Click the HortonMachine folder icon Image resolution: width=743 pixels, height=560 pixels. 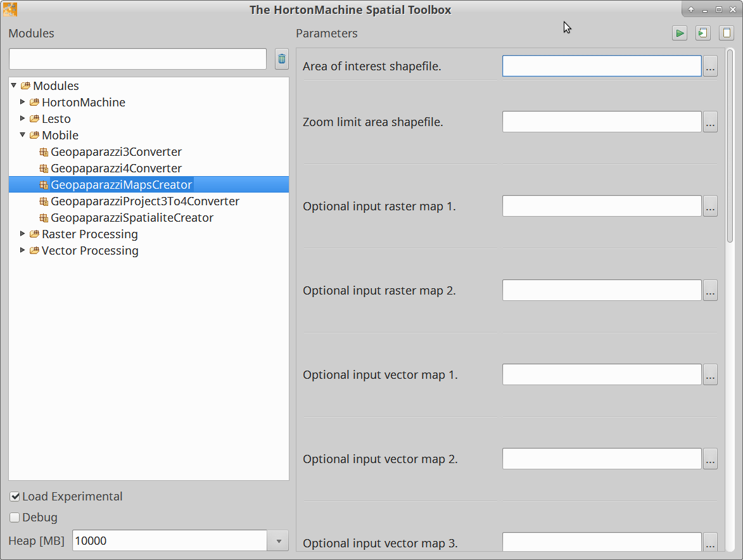35,103
